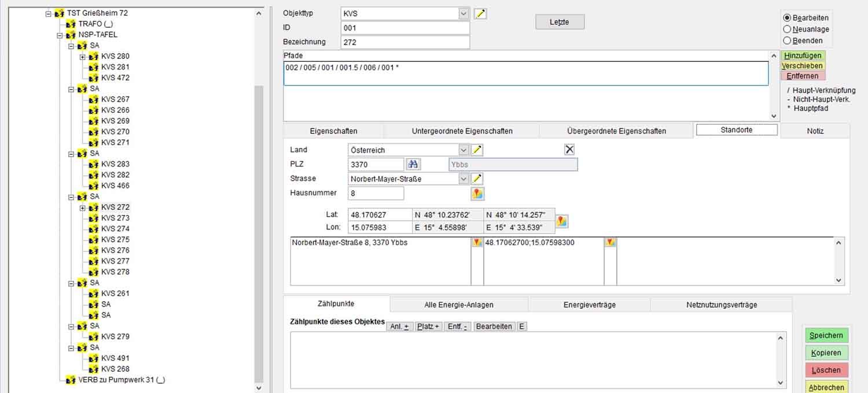Collapse the SA node above KVS 267

(71, 89)
